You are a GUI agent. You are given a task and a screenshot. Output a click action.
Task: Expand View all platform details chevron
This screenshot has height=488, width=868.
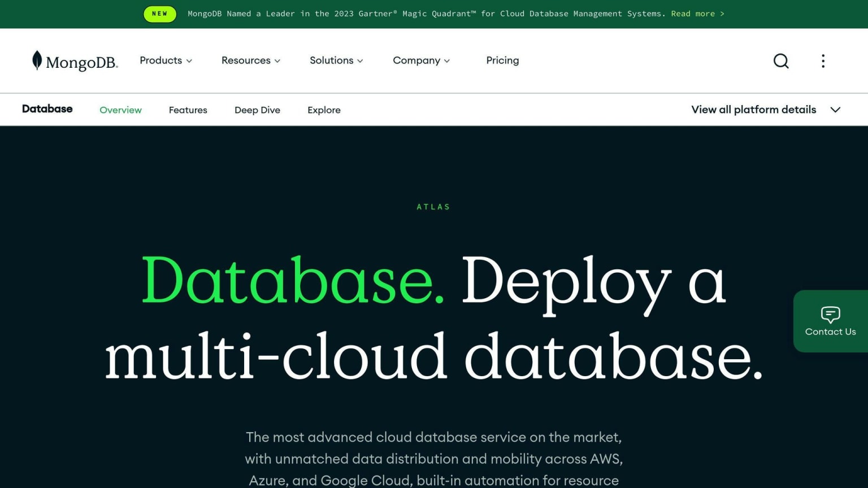pyautogui.click(x=835, y=110)
